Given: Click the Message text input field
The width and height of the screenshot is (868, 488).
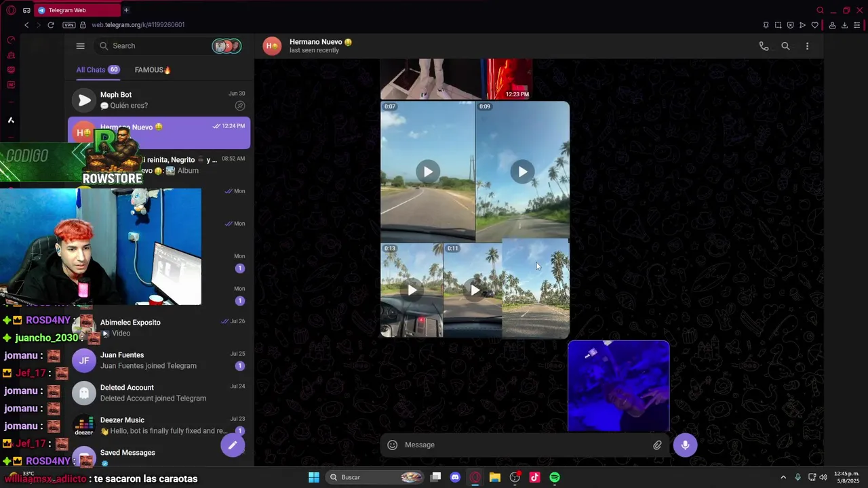Looking at the screenshot, I should tap(526, 445).
